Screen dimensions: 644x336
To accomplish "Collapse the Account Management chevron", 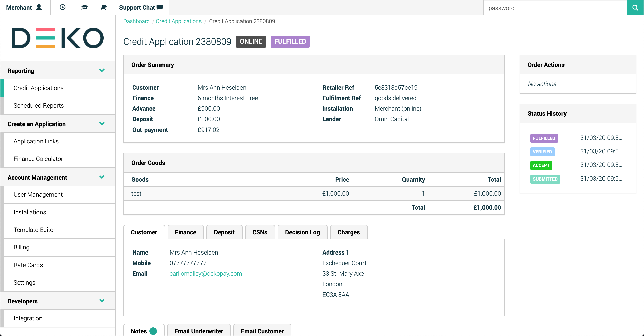I will pos(102,177).
